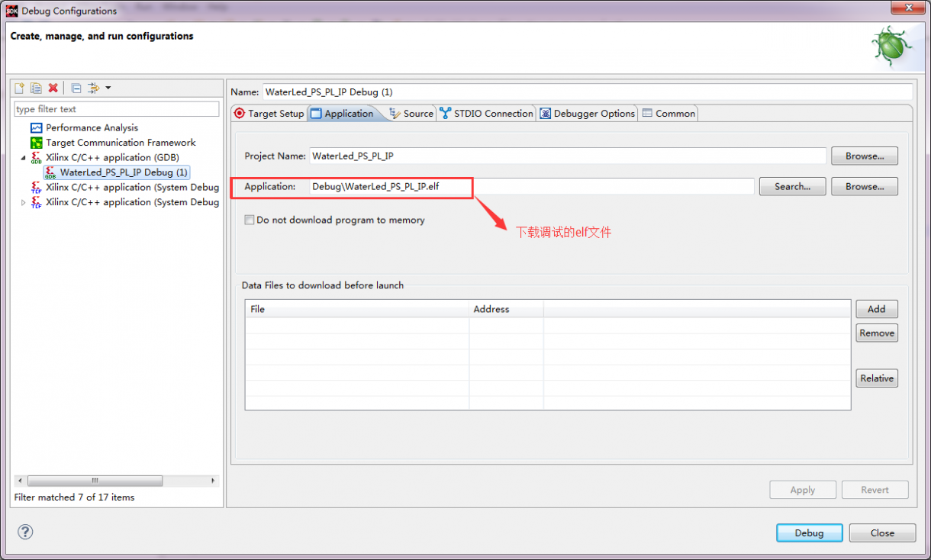Switch to the Source tab
931x560 pixels.
point(411,113)
